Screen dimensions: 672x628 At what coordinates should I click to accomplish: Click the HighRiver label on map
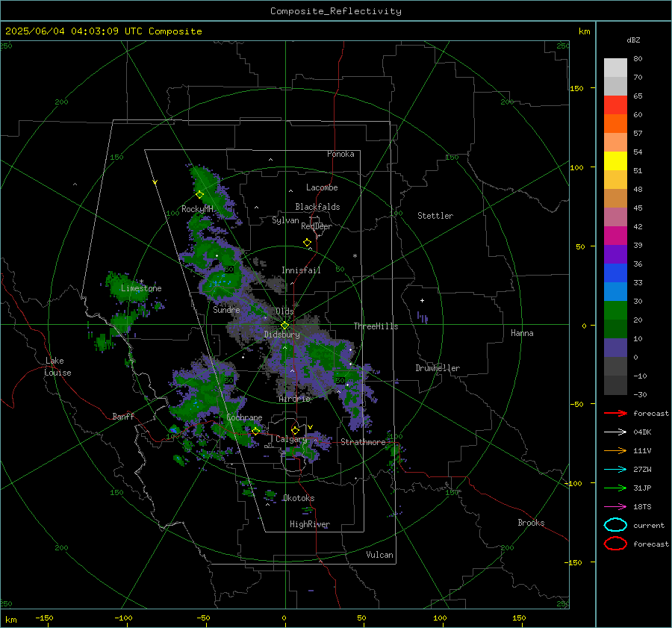pyautogui.click(x=310, y=524)
